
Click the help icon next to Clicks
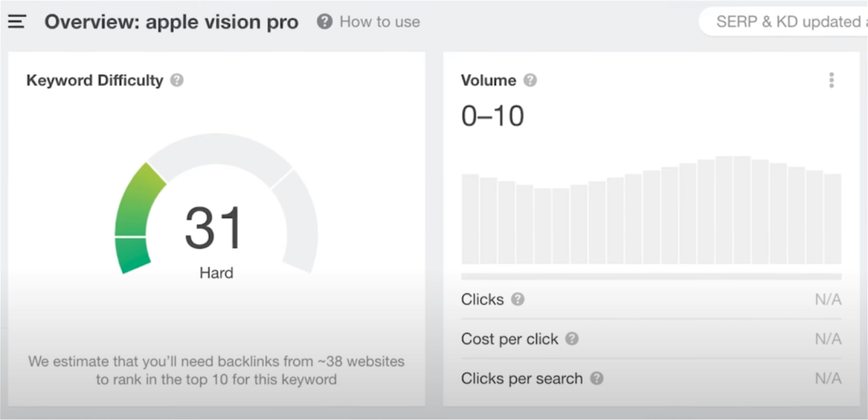pos(518,299)
